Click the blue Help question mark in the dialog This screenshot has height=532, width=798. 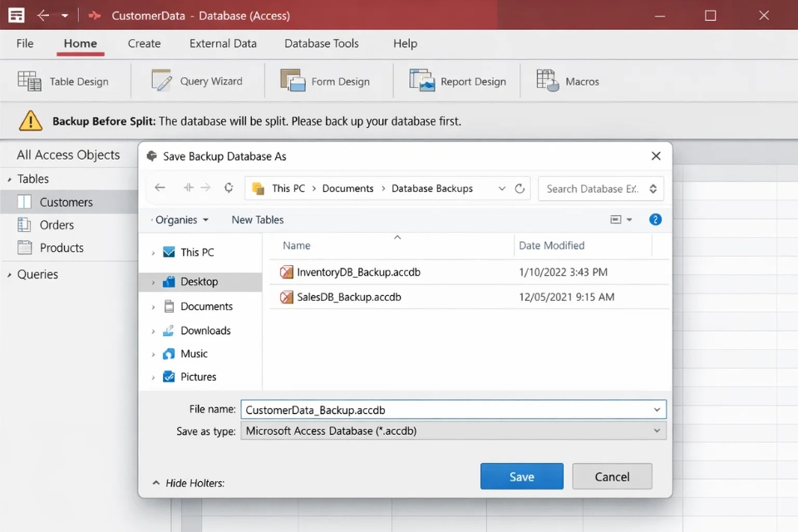coord(655,219)
